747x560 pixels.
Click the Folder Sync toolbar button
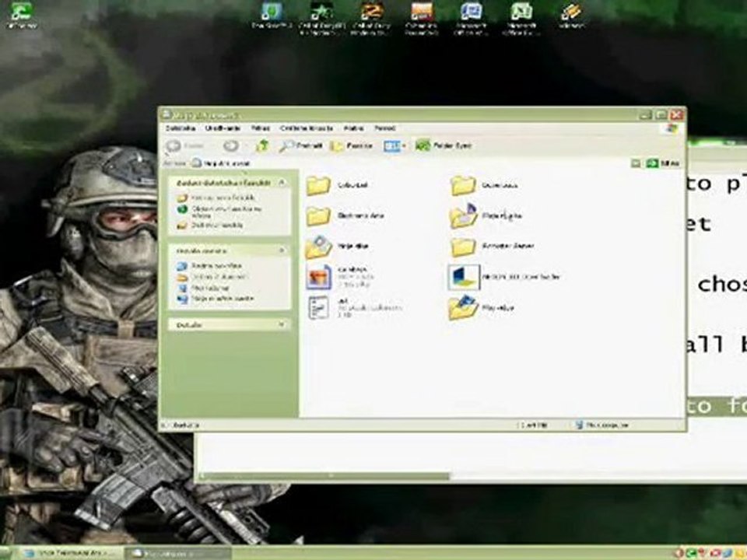443,145
